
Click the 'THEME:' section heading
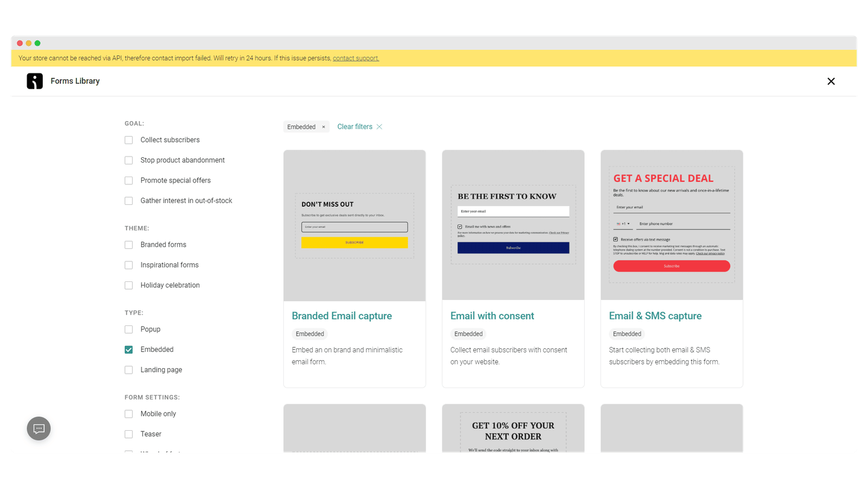point(137,228)
